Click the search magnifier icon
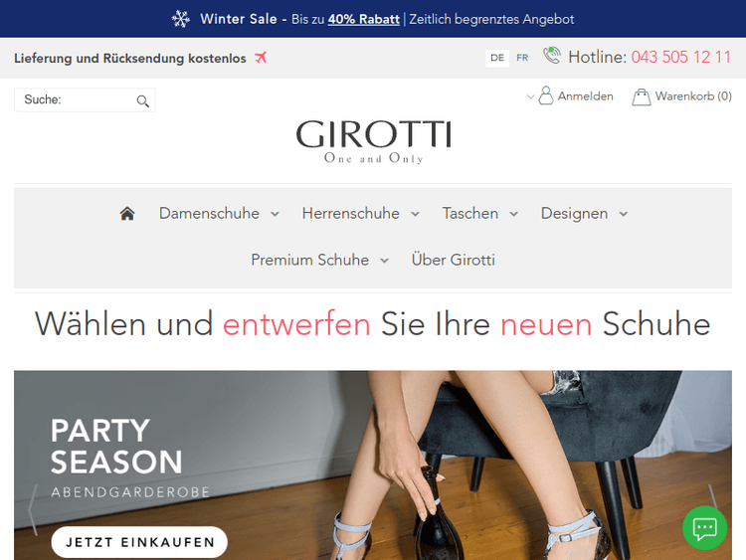The height and width of the screenshot is (560, 746). pos(142,100)
